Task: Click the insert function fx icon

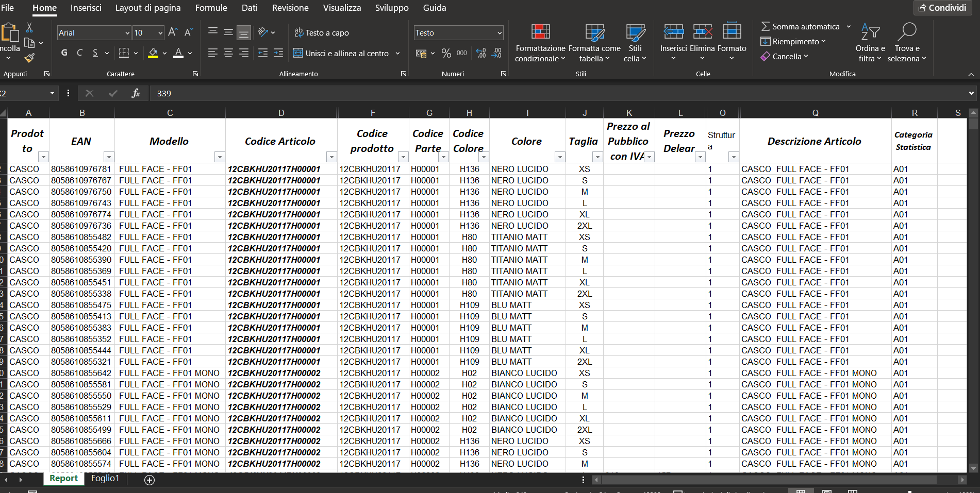Action: [x=136, y=93]
